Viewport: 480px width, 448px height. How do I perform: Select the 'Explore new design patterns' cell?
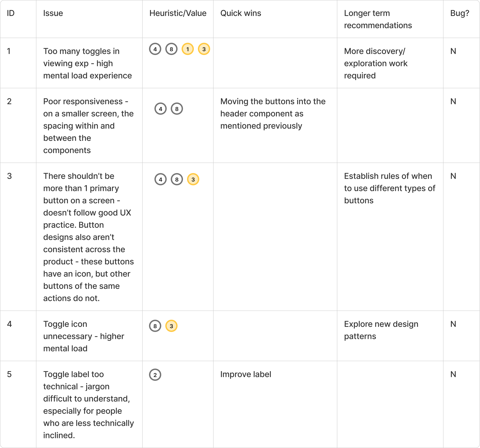381,330
